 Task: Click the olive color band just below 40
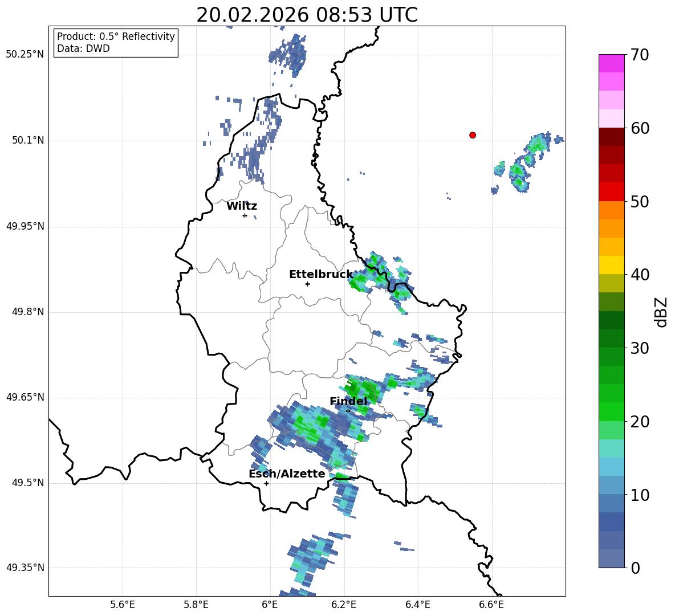pos(611,283)
